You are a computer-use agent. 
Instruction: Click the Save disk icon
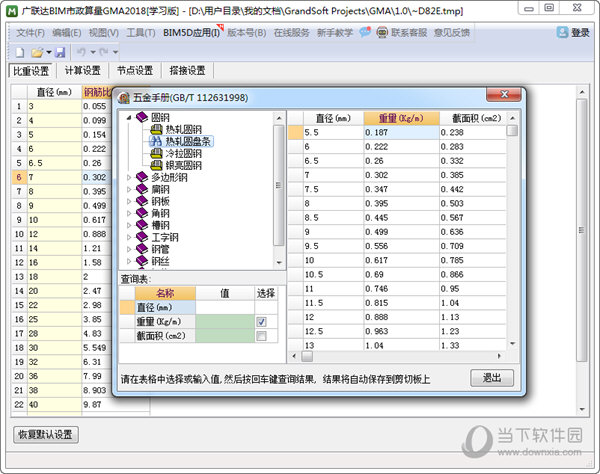point(60,52)
